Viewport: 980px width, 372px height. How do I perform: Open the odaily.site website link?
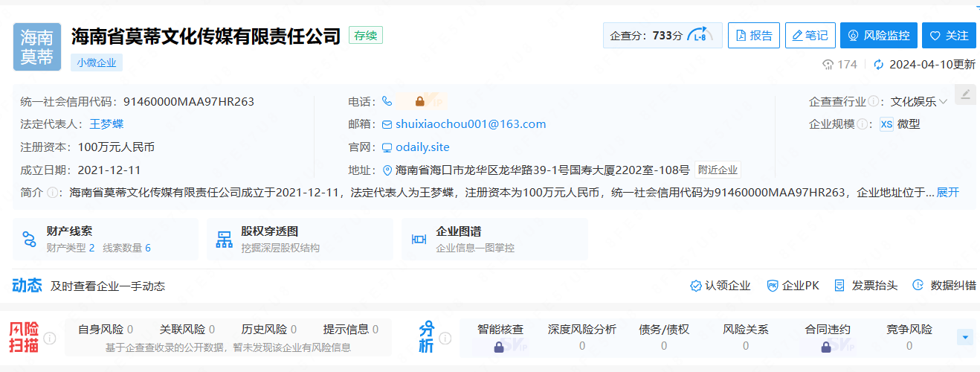tap(422, 147)
